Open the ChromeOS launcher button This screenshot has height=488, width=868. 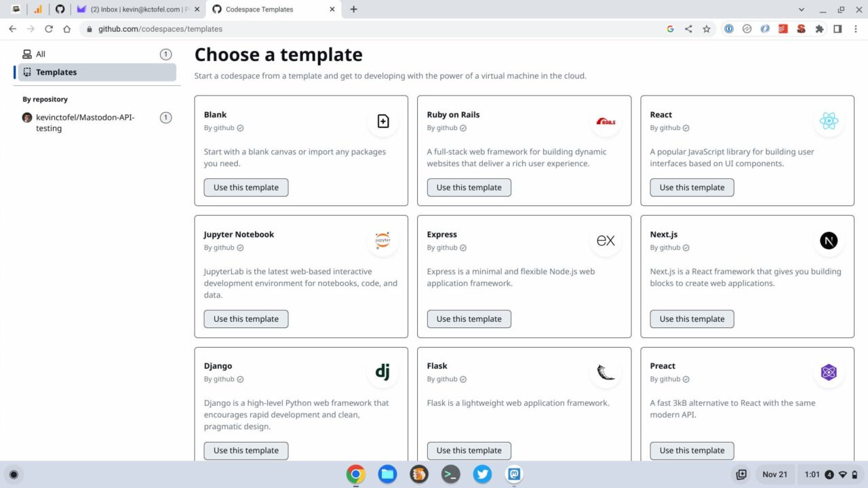[14, 474]
